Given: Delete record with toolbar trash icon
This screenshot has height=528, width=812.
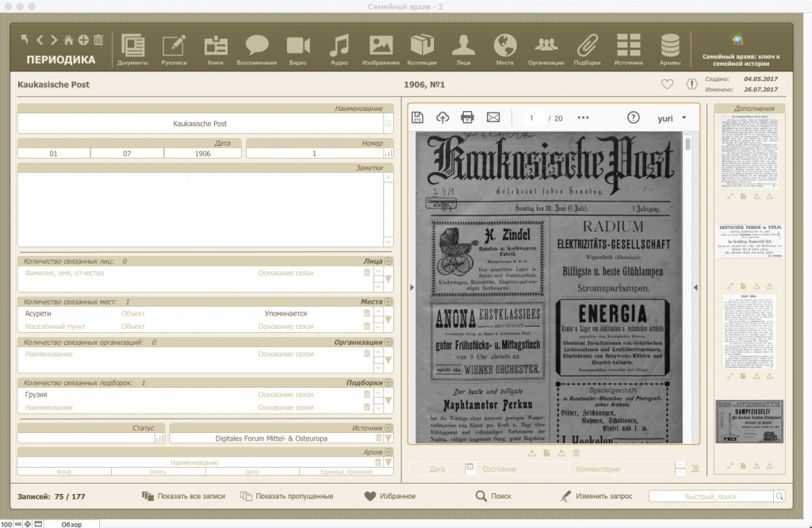Looking at the screenshot, I should coord(98,40).
